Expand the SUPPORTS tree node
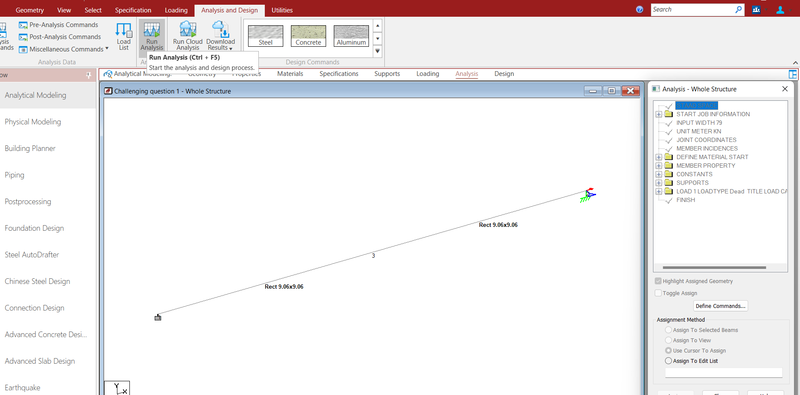The height and width of the screenshot is (395, 800). (x=659, y=183)
